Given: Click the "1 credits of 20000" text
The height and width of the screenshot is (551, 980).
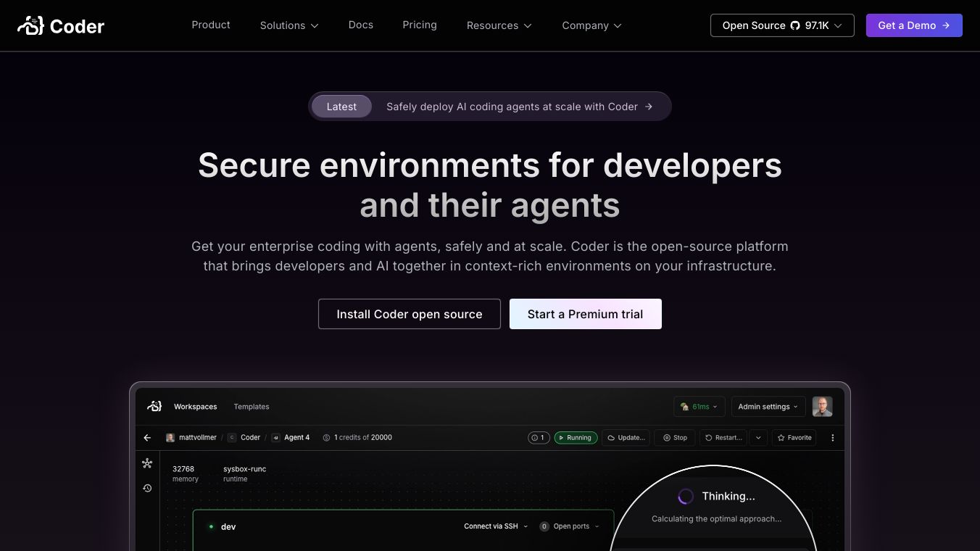Looking at the screenshot, I should (363, 438).
